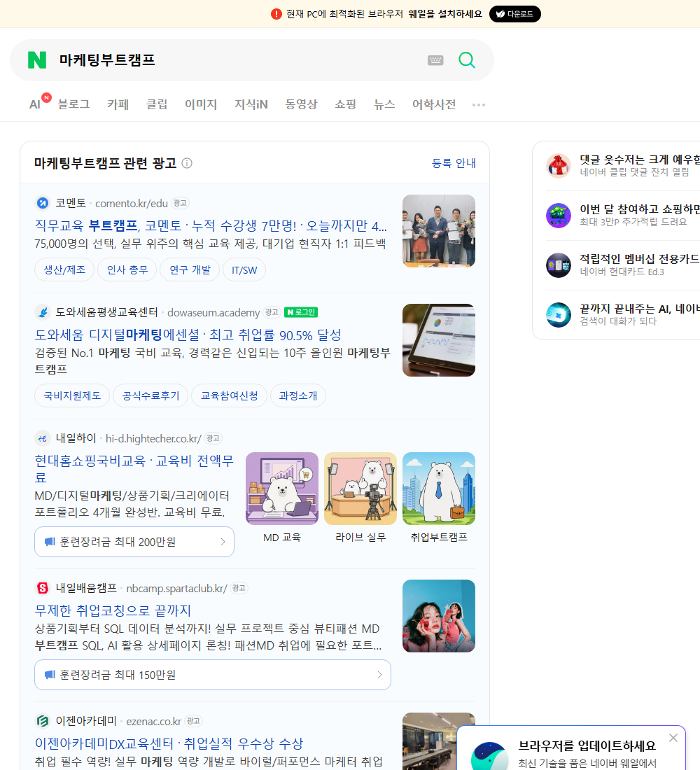Switch to the 지식iN tab
Screen dimensions: 700x770
point(251,104)
